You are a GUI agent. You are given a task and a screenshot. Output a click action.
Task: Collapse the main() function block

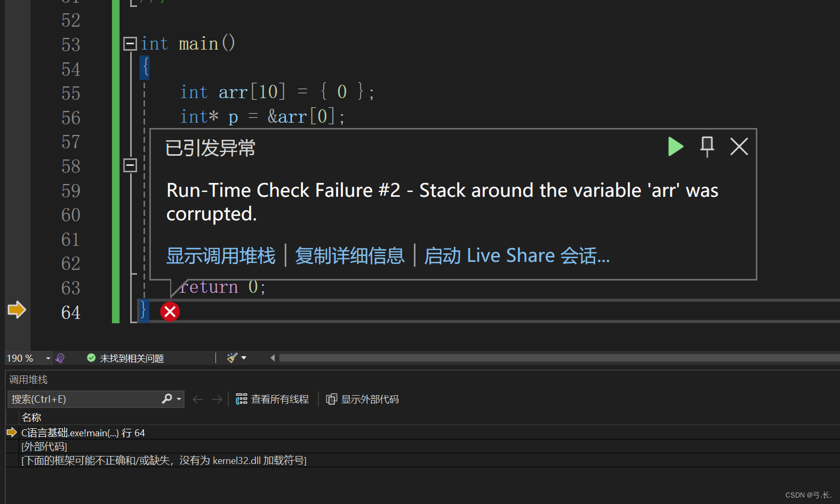(x=130, y=43)
